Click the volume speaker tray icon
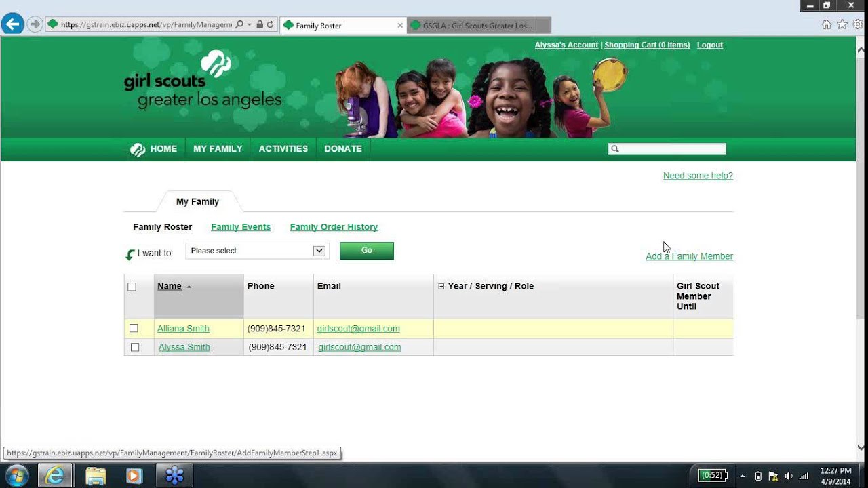The image size is (868, 488). pyautogui.click(x=789, y=476)
